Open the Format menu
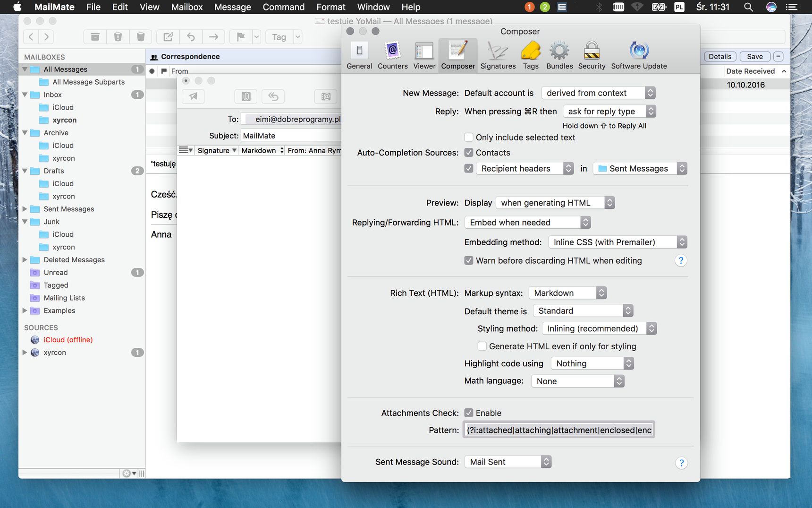This screenshot has height=508, width=812. pos(330,7)
